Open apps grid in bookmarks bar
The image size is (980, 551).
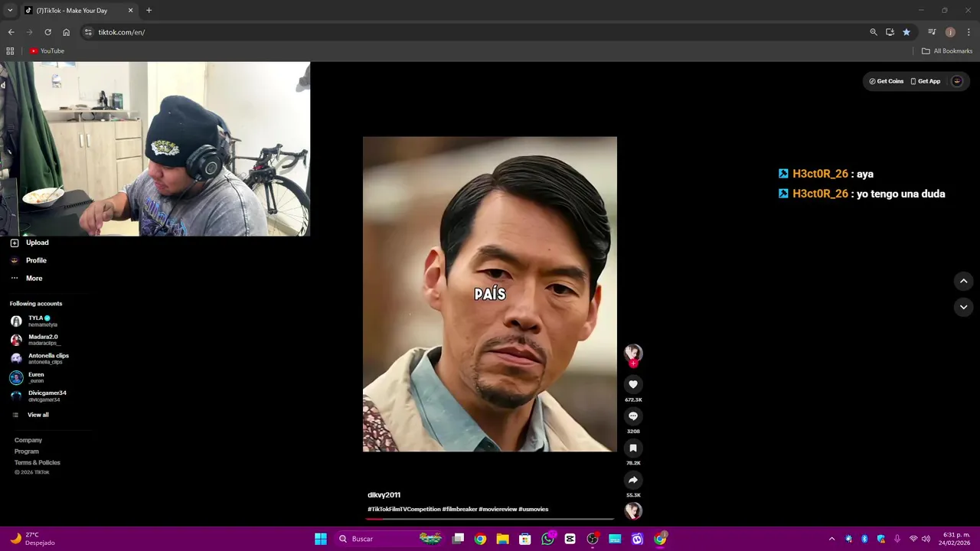coord(10,51)
